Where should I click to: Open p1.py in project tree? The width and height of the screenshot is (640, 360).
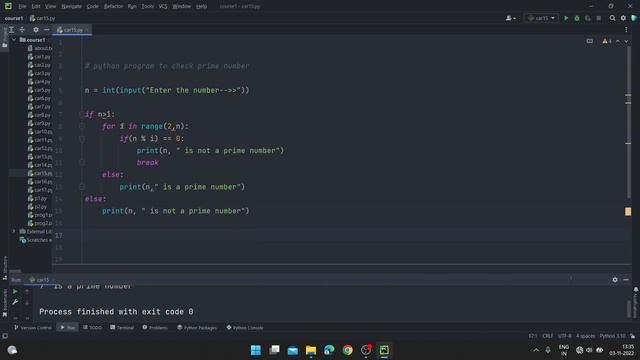click(38, 198)
